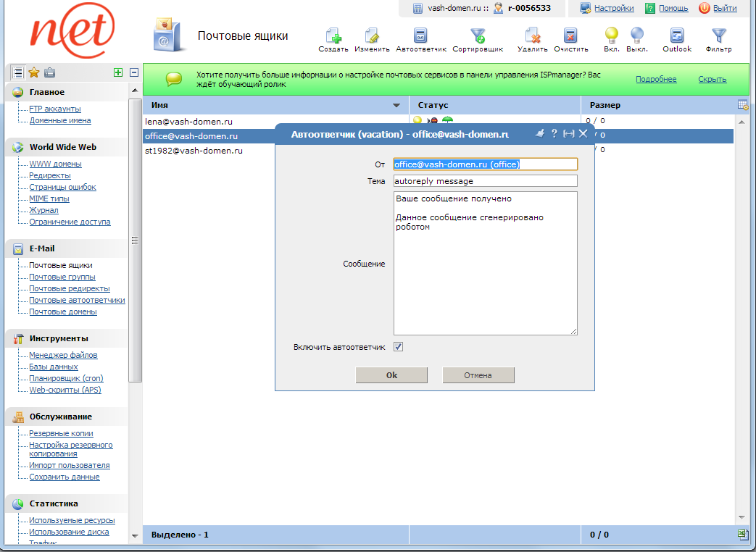Toggle the Включить автоответчик checkbox
Screen dimensions: 756x552
(398, 347)
